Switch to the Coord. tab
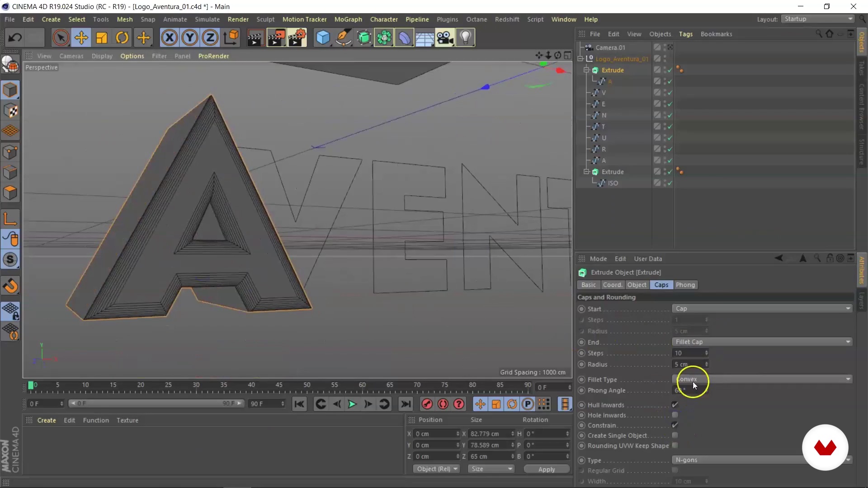The image size is (868, 488). click(x=613, y=285)
